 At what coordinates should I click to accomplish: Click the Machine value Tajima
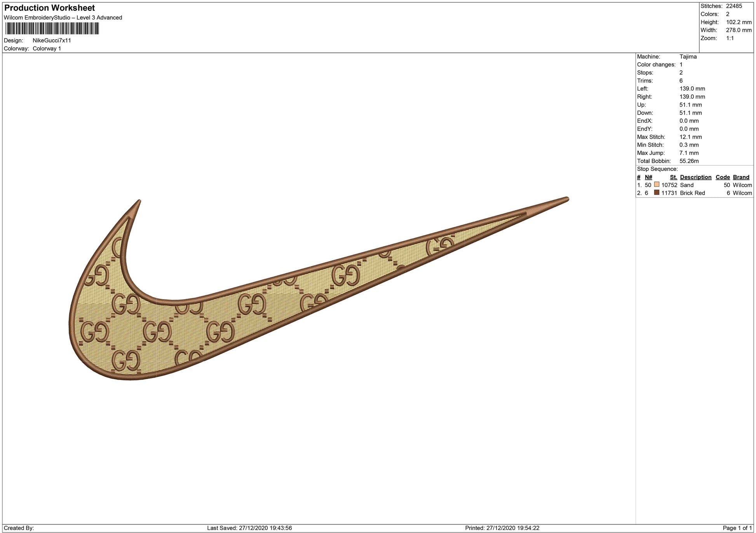pyautogui.click(x=688, y=57)
